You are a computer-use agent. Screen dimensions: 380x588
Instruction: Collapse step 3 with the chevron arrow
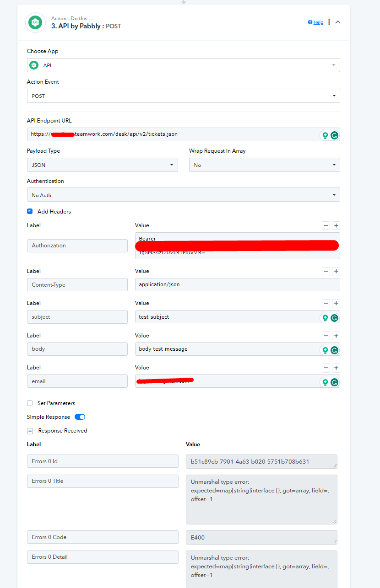coord(338,22)
